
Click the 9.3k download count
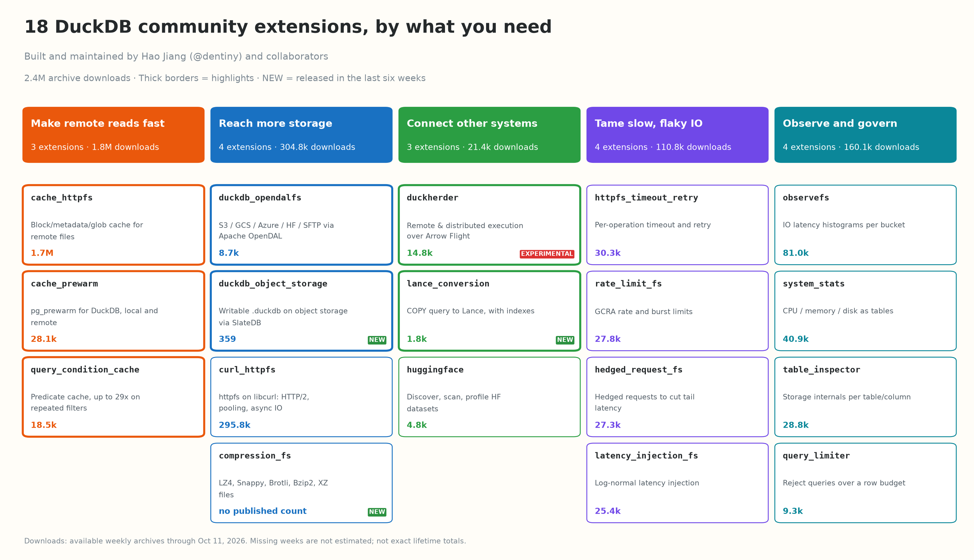click(x=793, y=511)
